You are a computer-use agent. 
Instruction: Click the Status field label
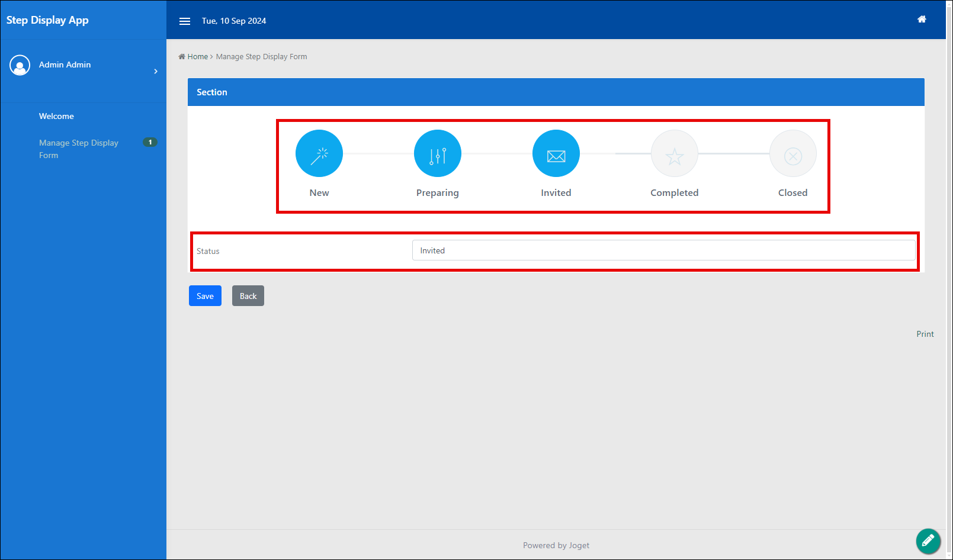(x=208, y=251)
